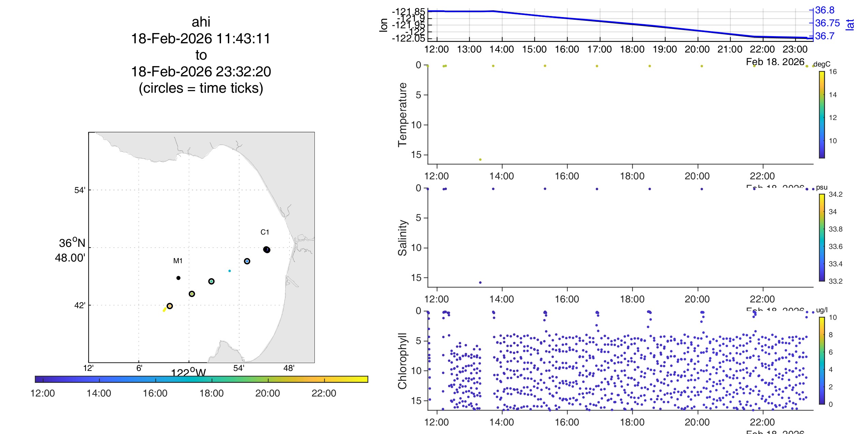Click the psu salinity colorbar
The image size is (868, 434).
click(822, 238)
